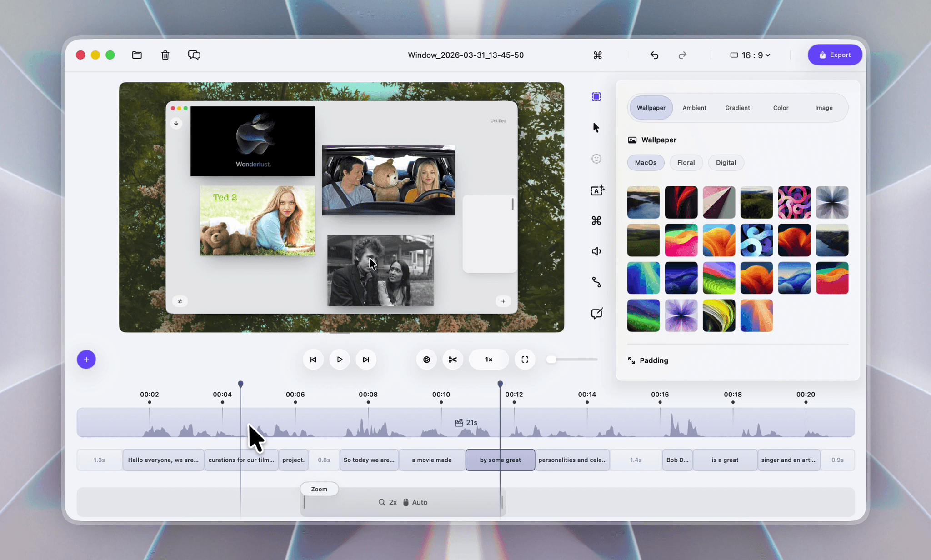Select the Floral wallpaper category chip
Screen dimensions: 931x560
686,162
